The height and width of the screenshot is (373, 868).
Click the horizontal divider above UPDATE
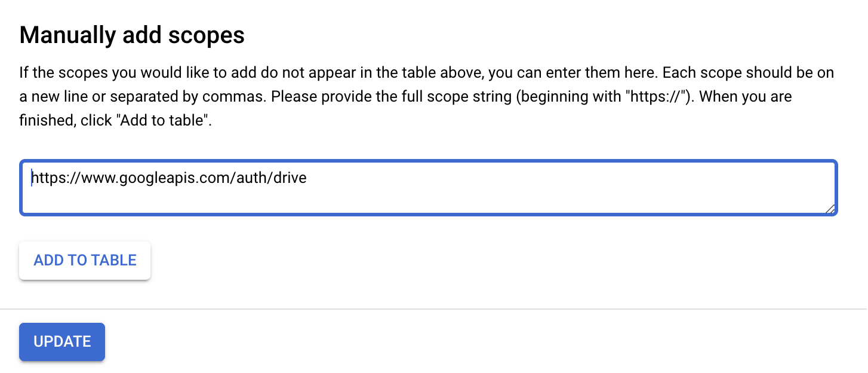tap(434, 309)
